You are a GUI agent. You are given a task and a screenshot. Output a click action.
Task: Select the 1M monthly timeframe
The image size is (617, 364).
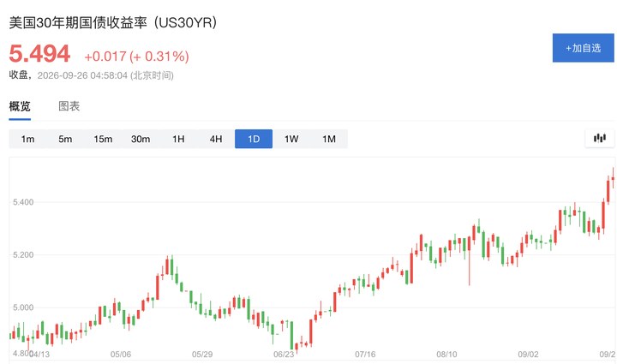point(329,139)
